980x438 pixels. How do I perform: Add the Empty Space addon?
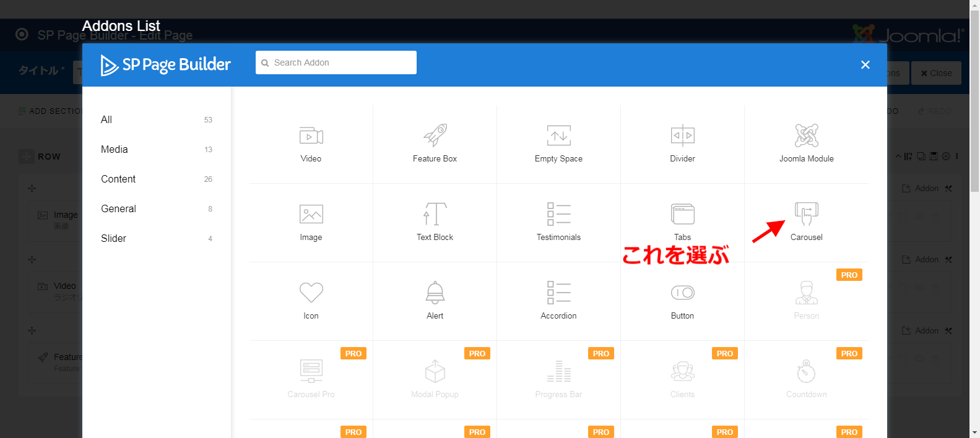tap(558, 144)
